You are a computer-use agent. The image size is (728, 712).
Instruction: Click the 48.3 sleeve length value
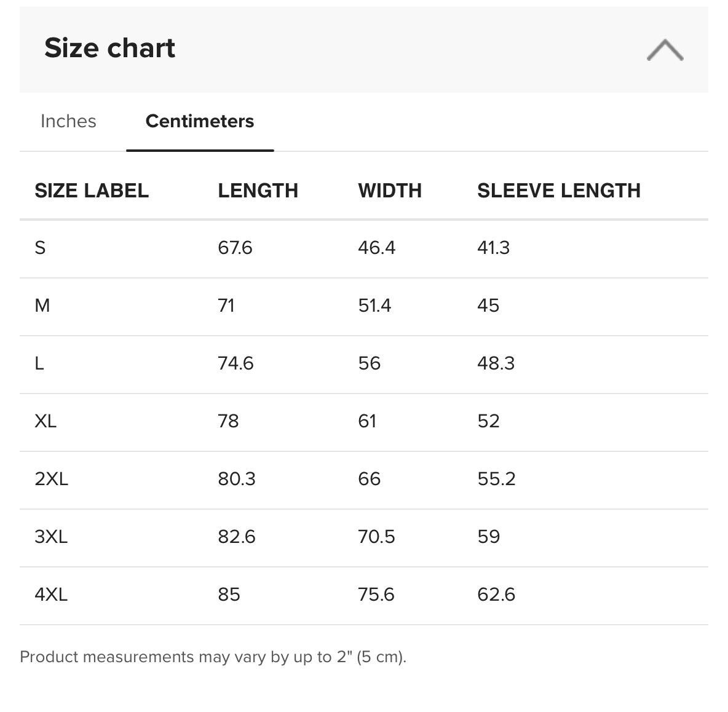(496, 363)
